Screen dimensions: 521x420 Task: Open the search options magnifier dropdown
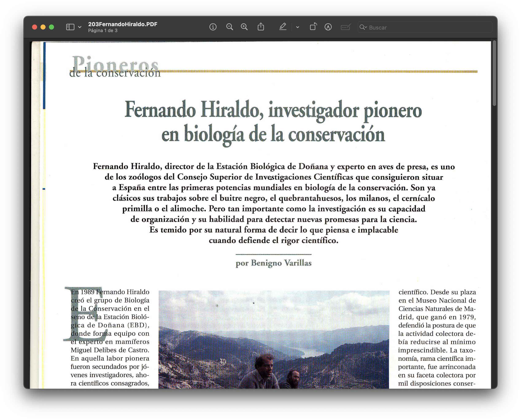[x=363, y=27]
